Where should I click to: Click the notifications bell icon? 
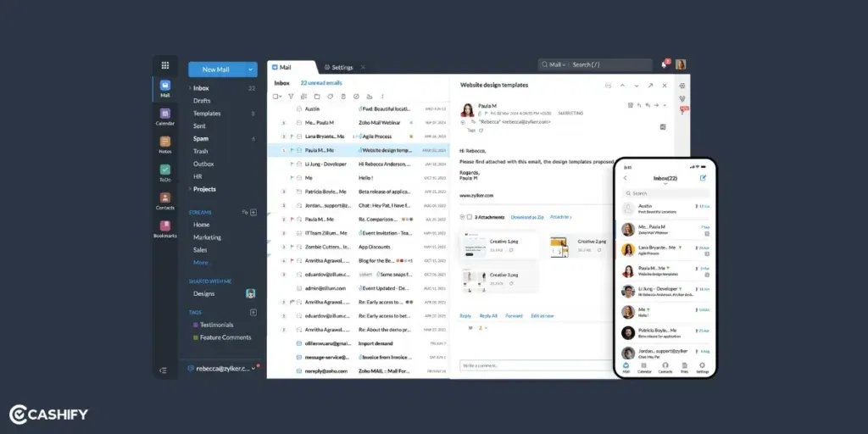tap(664, 65)
